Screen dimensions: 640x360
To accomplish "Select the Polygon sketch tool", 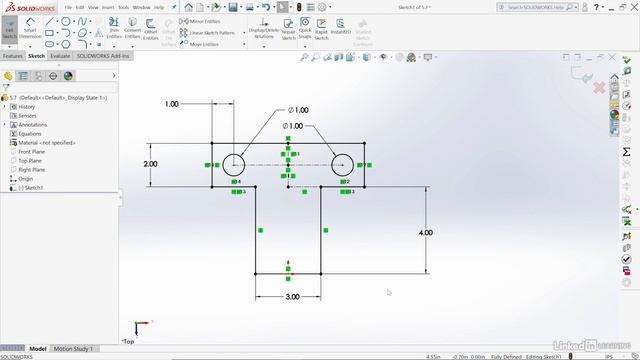I will [x=65, y=44].
